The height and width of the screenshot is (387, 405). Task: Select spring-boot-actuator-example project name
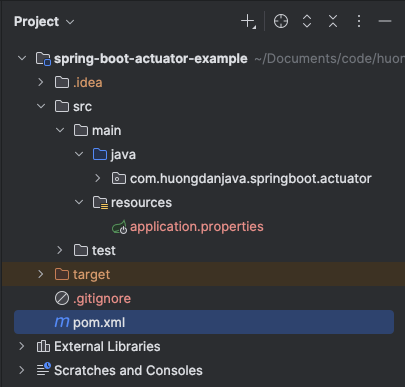151,59
